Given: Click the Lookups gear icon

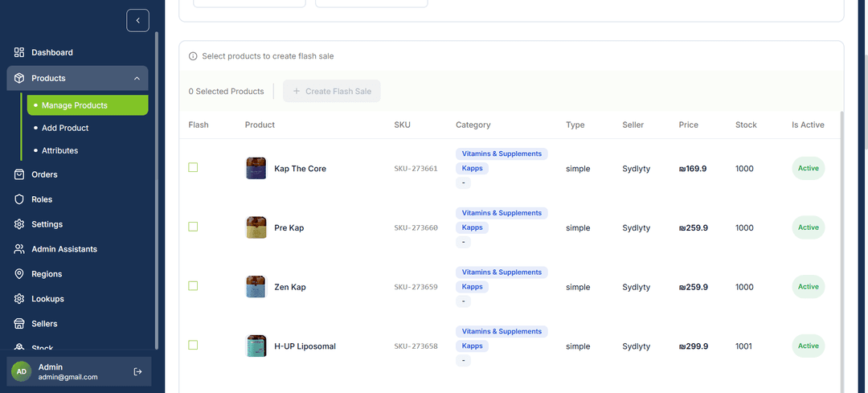Looking at the screenshot, I should click(19, 299).
